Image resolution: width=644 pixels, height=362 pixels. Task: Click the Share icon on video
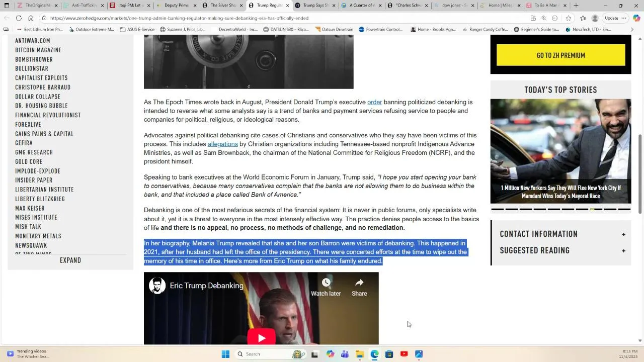[x=359, y=287]
